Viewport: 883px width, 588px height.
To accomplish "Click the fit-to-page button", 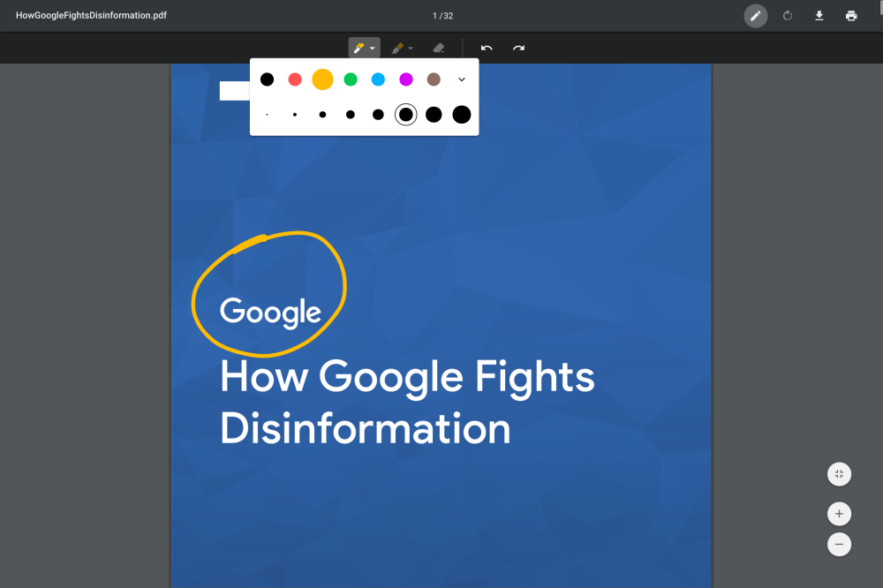I will pos(839,474).
